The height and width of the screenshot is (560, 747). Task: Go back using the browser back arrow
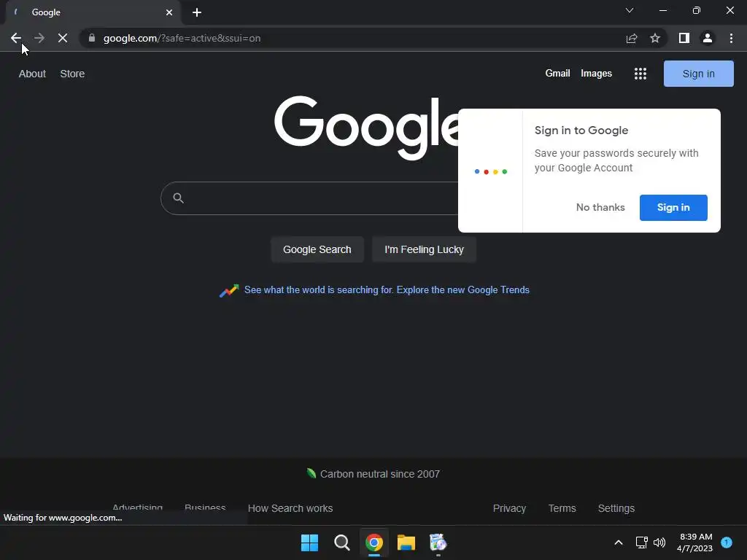point(16,38)
